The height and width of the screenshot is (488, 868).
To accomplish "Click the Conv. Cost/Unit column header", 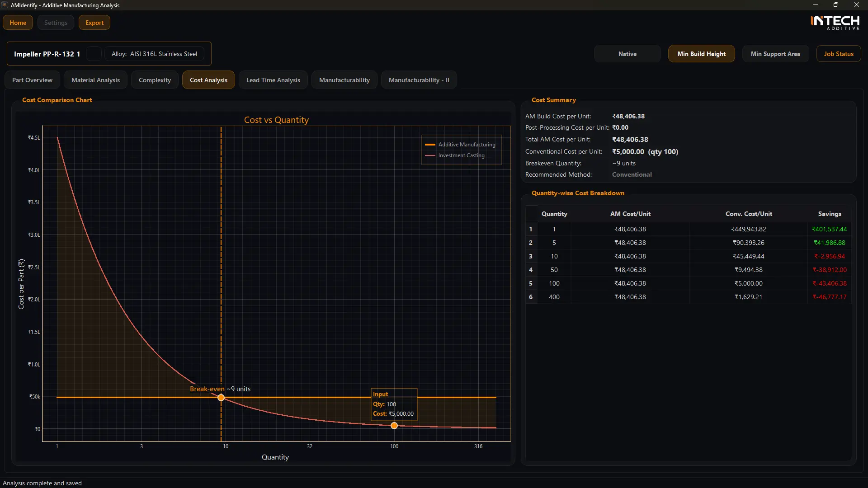I will pyautogui.click(x=749, y=214).
